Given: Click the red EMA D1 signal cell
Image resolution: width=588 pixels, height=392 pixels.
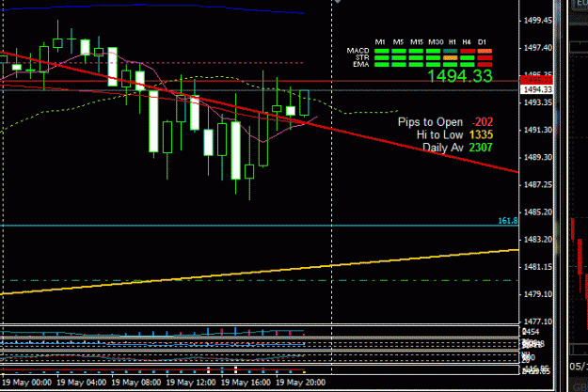Looking at the screenshot, I should (485, 65).
